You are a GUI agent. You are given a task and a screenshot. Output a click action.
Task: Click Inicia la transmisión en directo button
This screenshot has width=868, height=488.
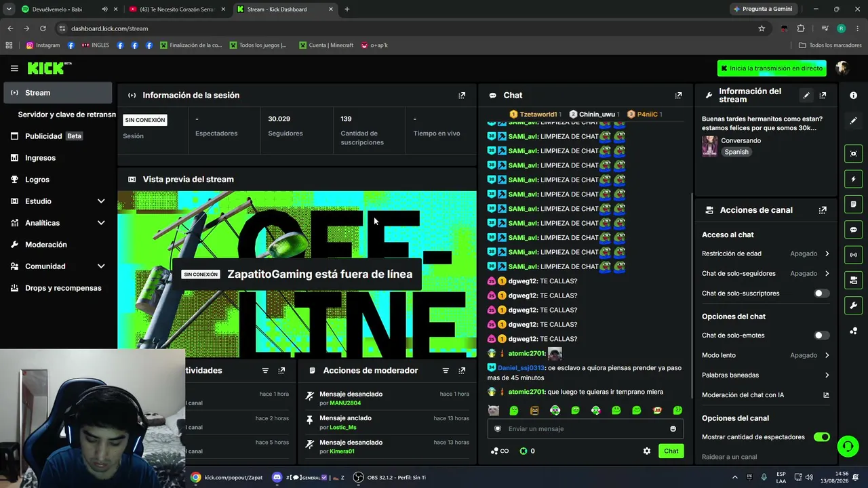pos(772,68)
